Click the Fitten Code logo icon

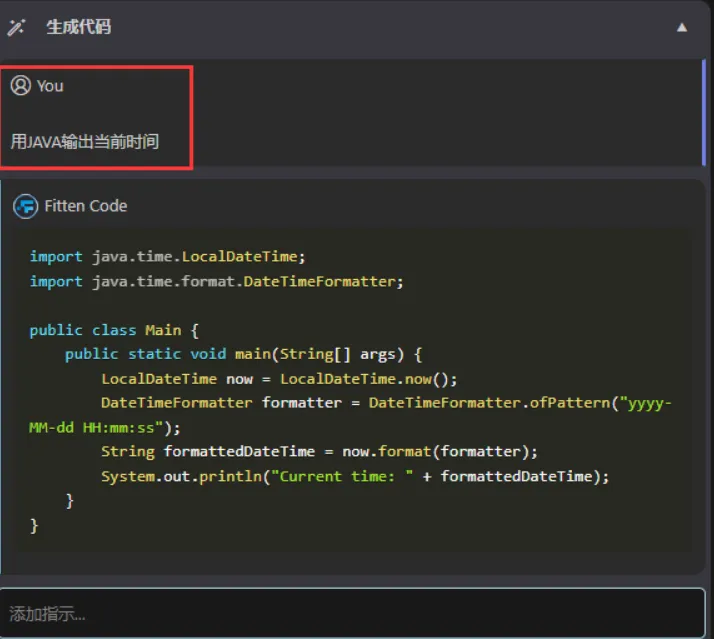[x=26, y=206]
